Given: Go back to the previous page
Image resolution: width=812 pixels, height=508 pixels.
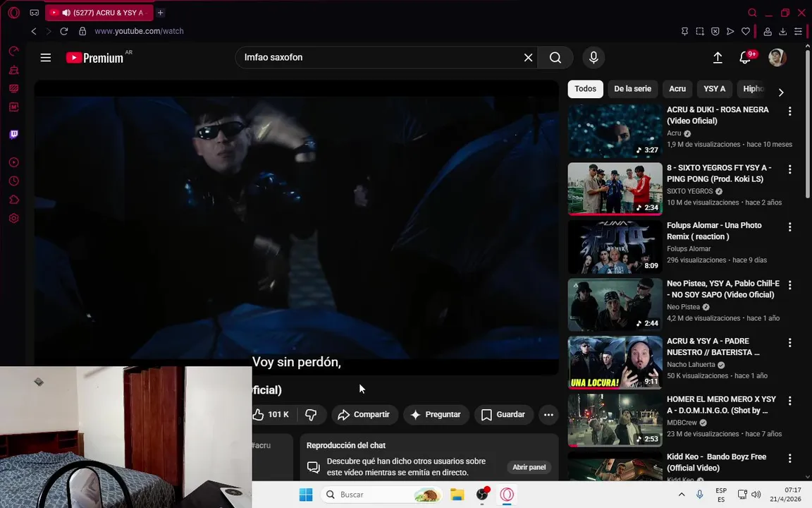Looking at the screenshot, I should point(34,31).
